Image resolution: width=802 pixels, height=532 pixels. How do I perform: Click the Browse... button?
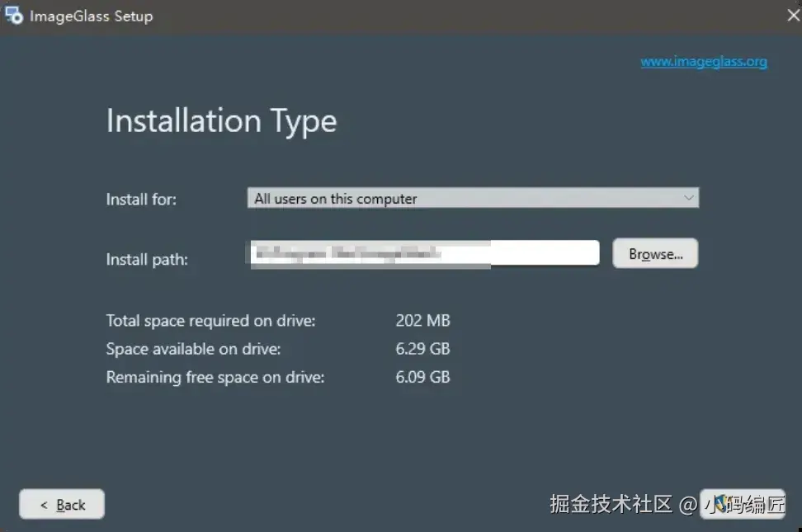click(x=655, y=253)
